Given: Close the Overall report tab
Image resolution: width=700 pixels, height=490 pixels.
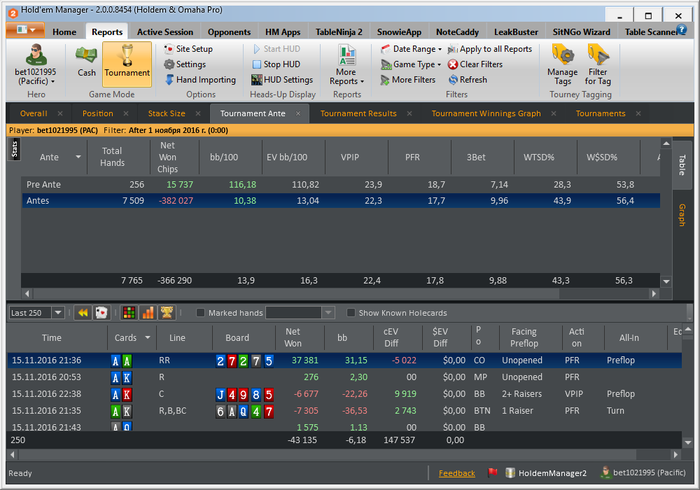Looking at the screenshot, I should pos(60,114).
